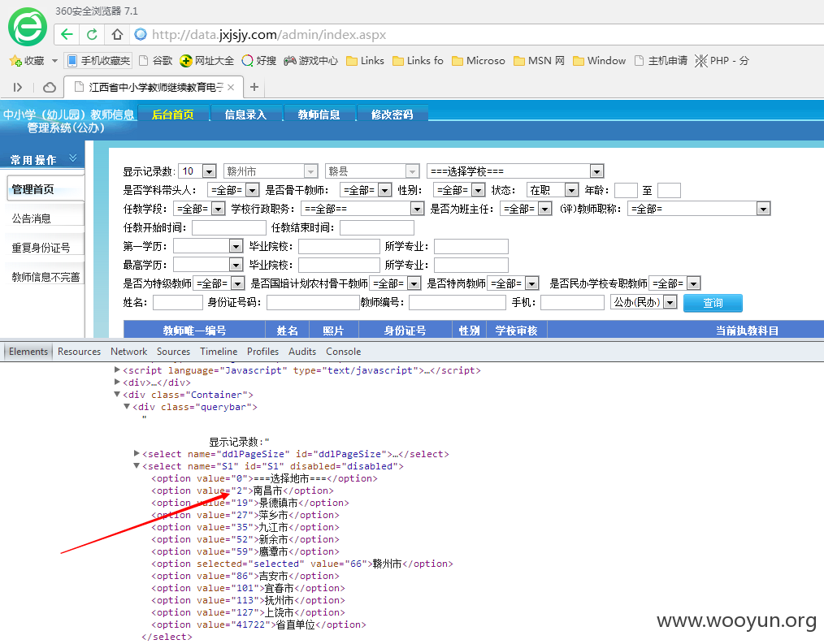Open 是否骨干教师 dropdown
The width and height of the screenshot is (824, 644).
point(366,190)
